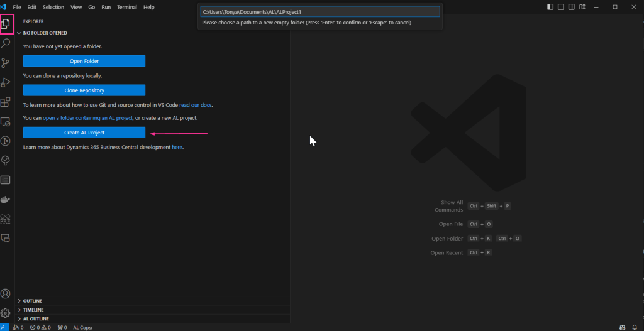The image size is (644, 331).
Task: Open the Terminal menu
Action: [126, 7]
